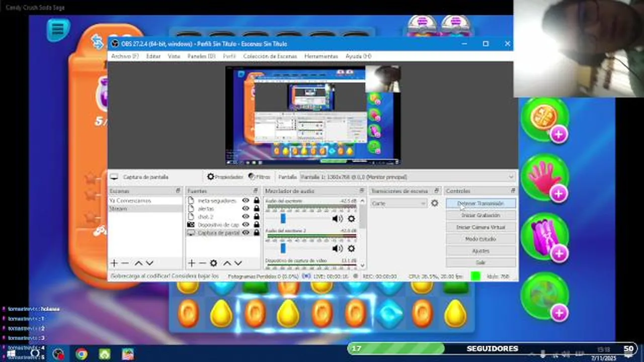The height and width of the screenshot is (362, 644).
Task: Unlock the meta seguidores source
Action: click(x=256, y=201)
